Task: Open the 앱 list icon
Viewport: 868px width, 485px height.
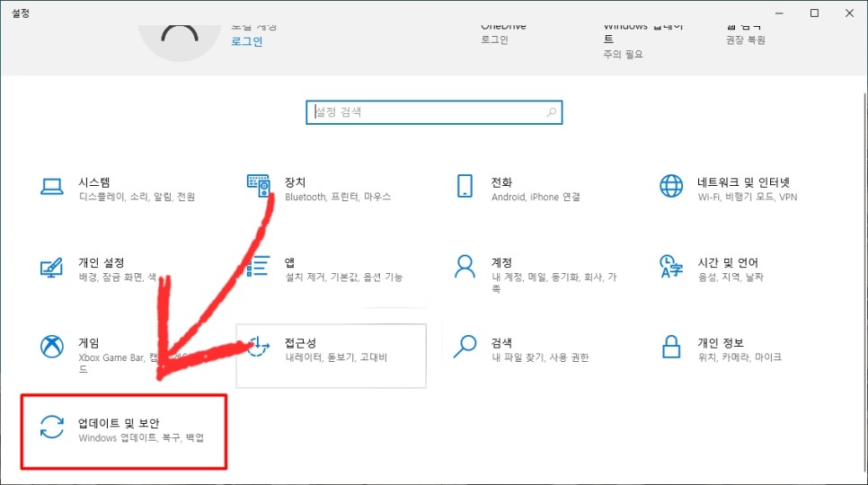Action: coord(259,266)
